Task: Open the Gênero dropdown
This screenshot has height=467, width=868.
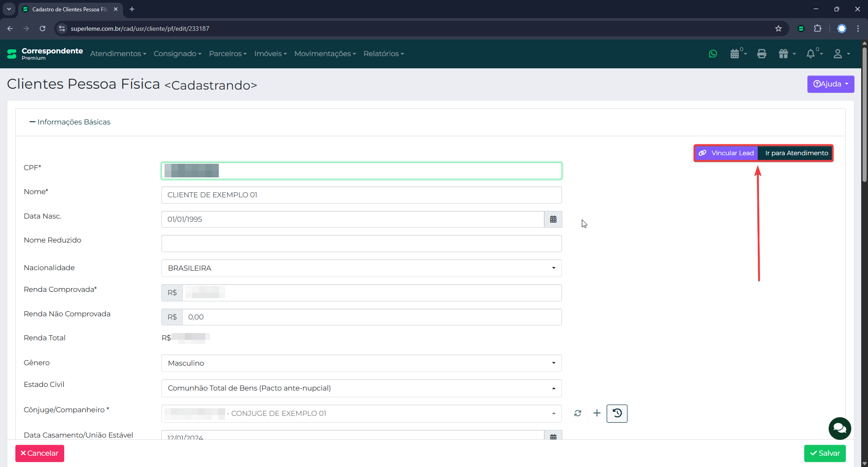Action: 361,363
